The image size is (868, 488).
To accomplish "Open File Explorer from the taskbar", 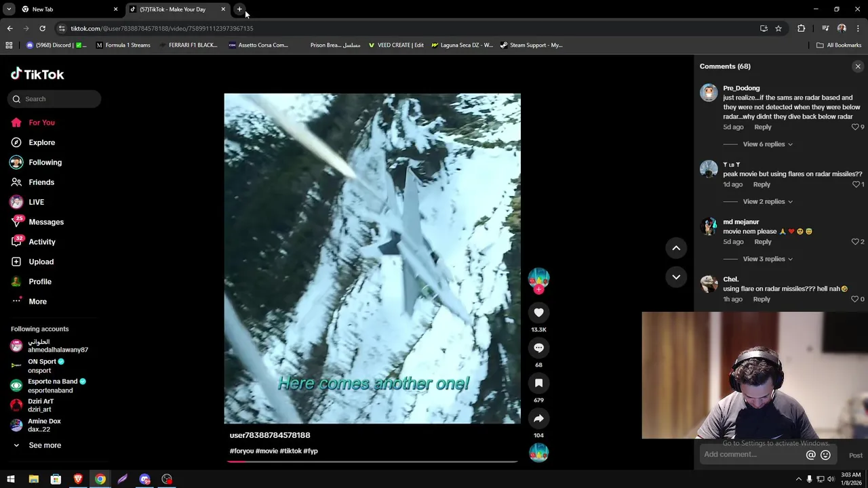I will click(x=33, y=479).
